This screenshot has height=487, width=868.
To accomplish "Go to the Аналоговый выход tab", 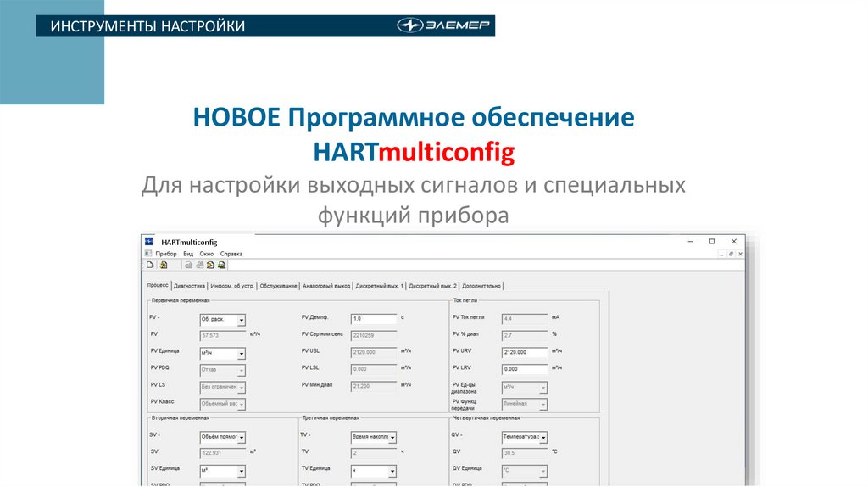I will coord(326,286).
